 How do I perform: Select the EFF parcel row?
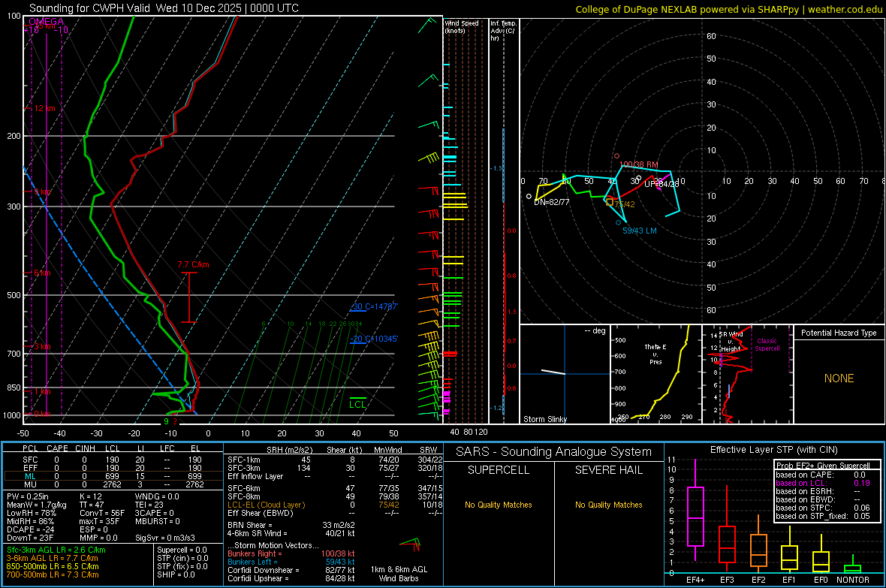(113, 468)
